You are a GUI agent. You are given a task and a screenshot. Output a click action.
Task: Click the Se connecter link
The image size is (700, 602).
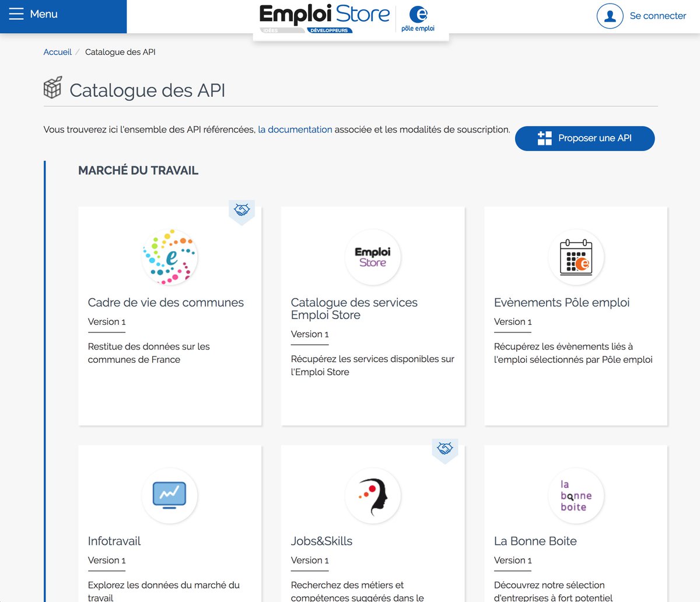658,16
